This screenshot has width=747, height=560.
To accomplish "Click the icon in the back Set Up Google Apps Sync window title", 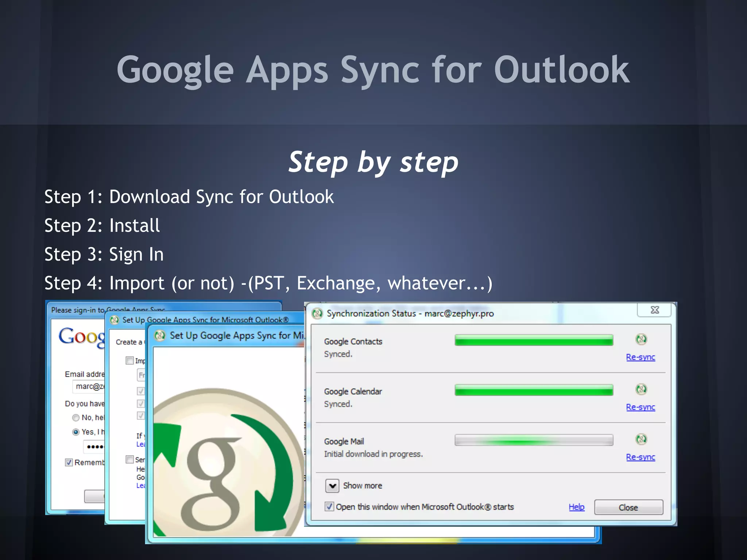I will pos(115,320).
